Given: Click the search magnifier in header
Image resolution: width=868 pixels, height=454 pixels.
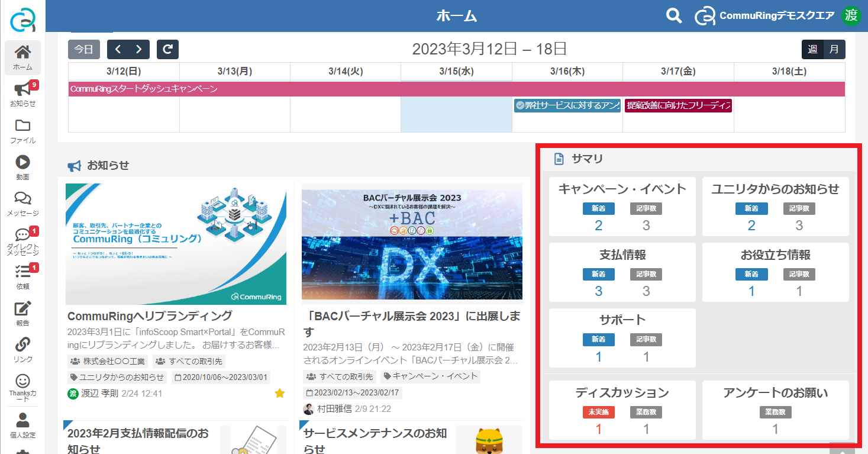Looking at the screenshot, I should [674, 16].
